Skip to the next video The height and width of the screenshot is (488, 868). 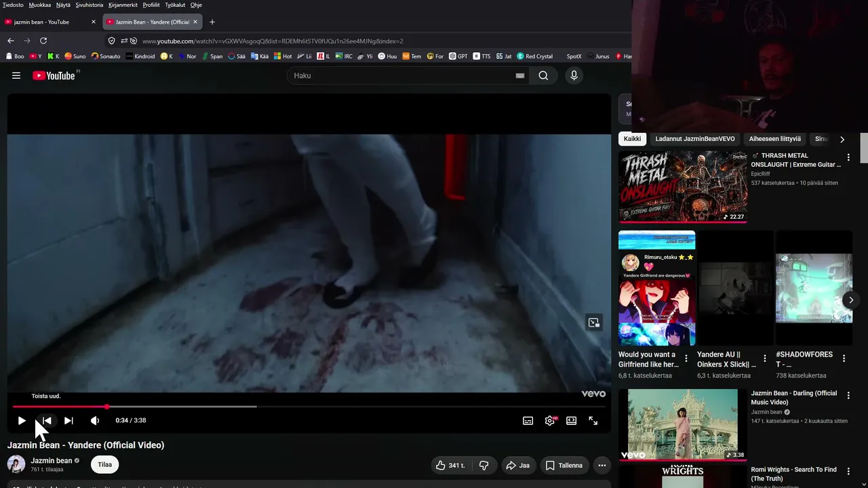pos(68,421)
